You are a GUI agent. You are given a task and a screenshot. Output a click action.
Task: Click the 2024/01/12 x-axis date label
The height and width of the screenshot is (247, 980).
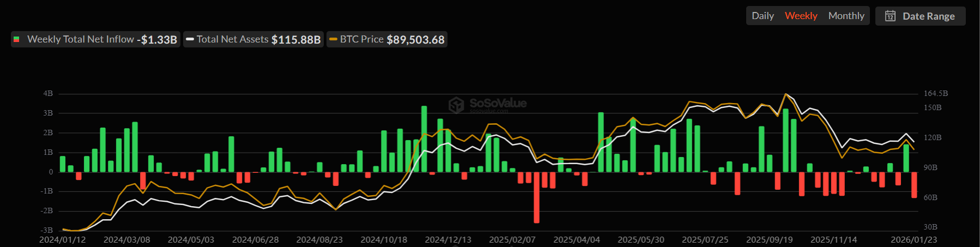62,239
